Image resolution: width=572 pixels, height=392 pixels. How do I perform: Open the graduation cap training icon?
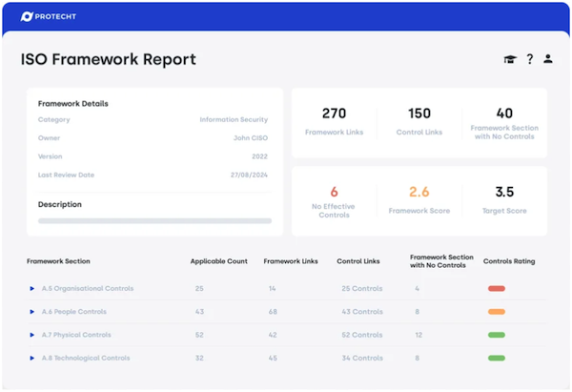tap(509, 59)
